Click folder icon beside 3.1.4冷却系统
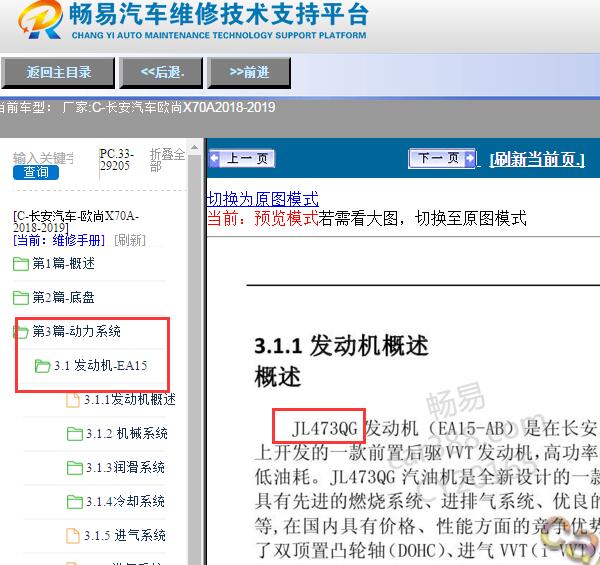Viewport: 600px width, 565px height. [x=75, y=502]
